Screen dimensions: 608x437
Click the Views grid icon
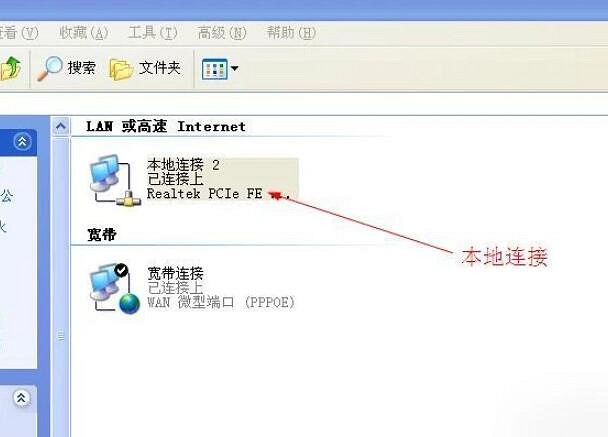(x=214, y=69)
